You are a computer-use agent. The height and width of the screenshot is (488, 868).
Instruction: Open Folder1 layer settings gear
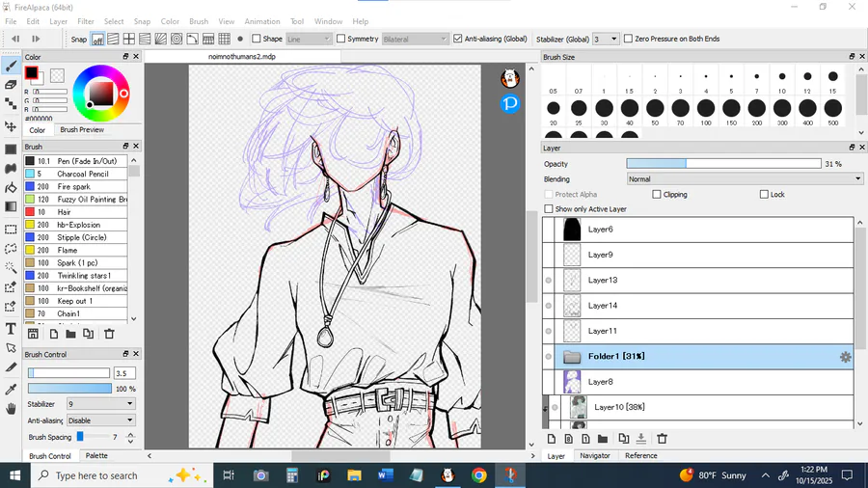click(x=845, y=357)
